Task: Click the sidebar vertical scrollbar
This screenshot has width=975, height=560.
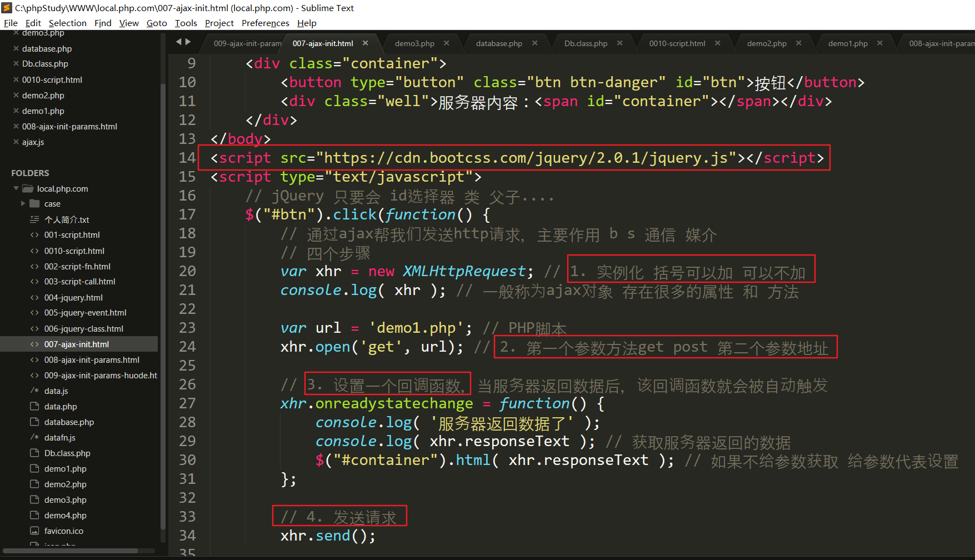Action: pos(163,278)
